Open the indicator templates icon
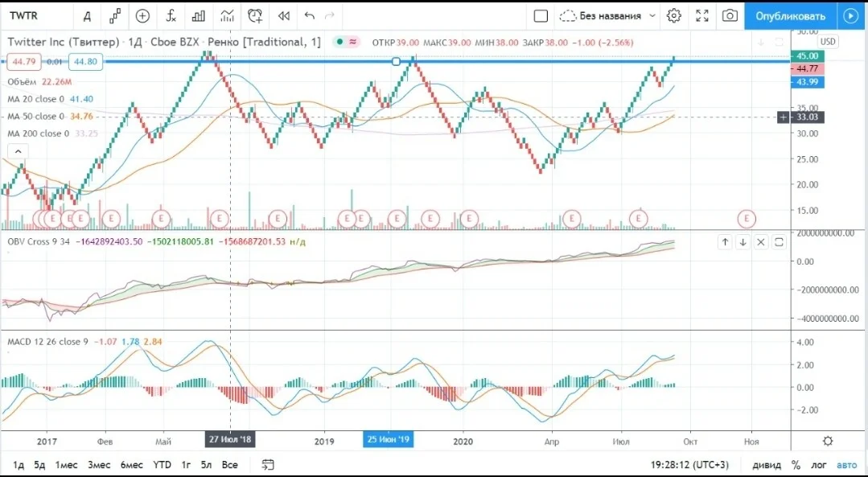Screen dimensions: 868x477 click(x=226, y=16)
